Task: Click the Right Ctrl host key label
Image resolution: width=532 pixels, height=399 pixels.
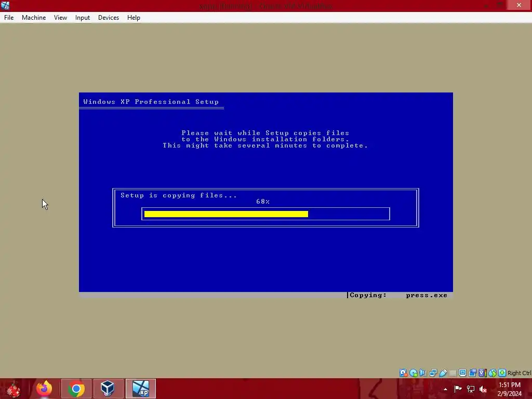Action: coord(520,373)
